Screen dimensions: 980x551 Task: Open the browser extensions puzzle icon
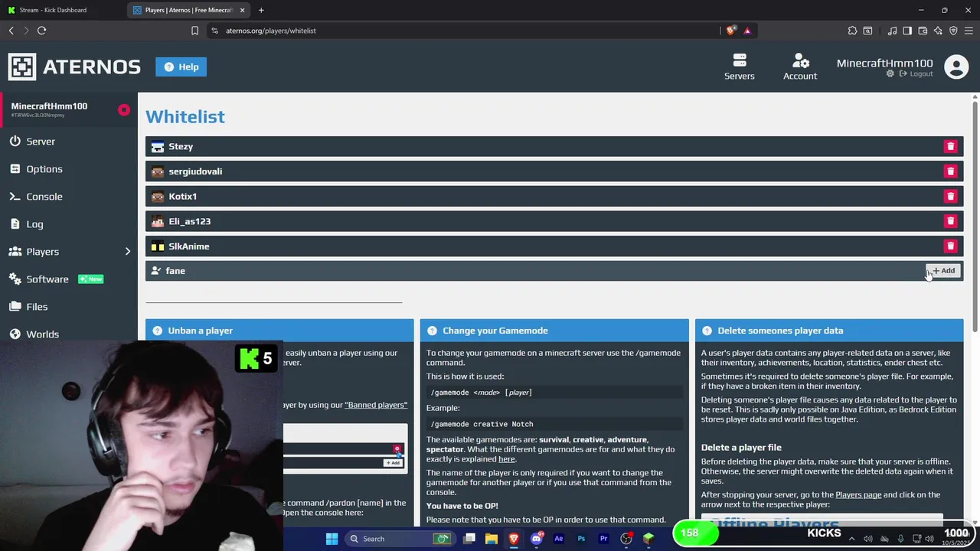852,31
